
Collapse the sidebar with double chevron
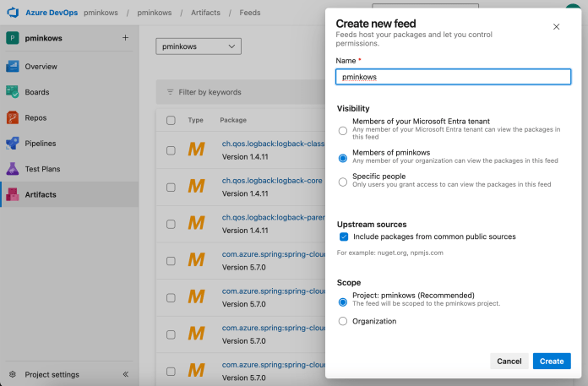point(125,374)
